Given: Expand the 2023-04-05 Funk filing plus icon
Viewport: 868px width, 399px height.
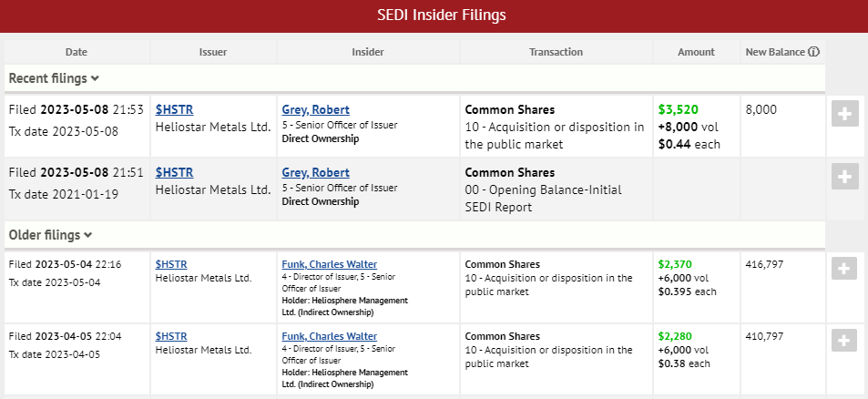Looking at the screenshot, I should point(844,341).
